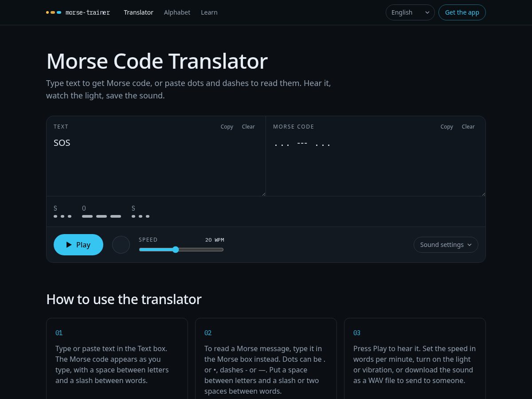The width and height of the screenshot is (532, 399).
Task: Click the Morse code box corner handle
Action: [483, 194]
